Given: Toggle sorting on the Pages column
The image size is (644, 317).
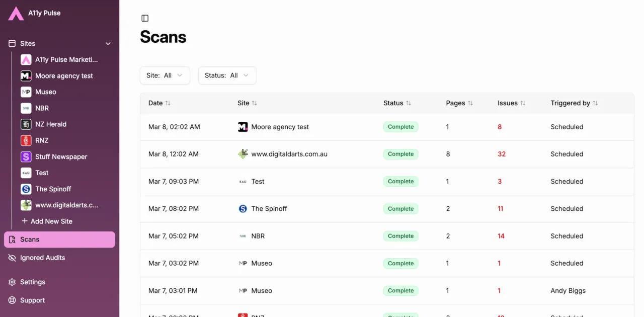Looking at the screenshot, I should coord(470,103).
